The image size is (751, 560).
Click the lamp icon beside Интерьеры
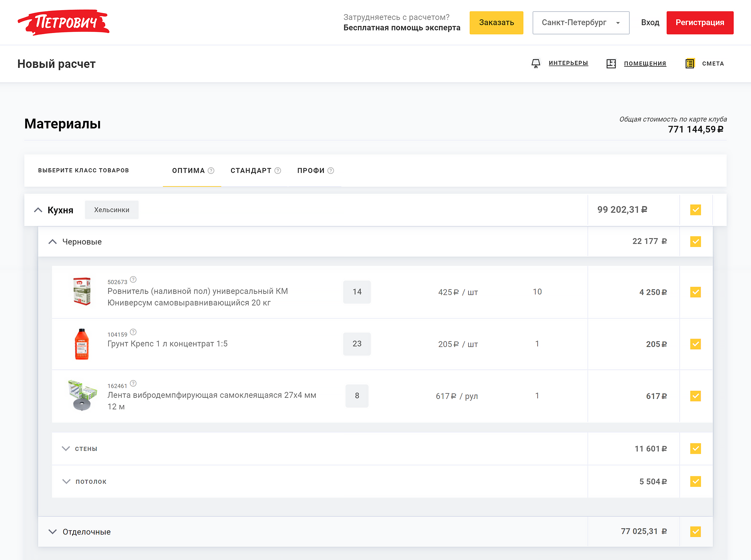point(536,63)
